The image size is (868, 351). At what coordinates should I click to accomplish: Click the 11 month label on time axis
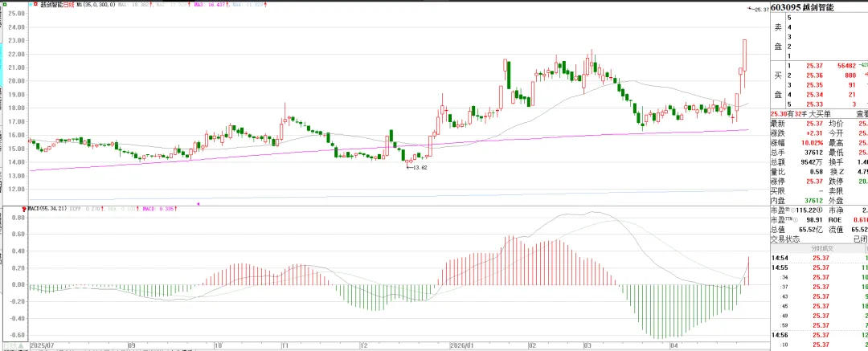click(x=285, y=344)
